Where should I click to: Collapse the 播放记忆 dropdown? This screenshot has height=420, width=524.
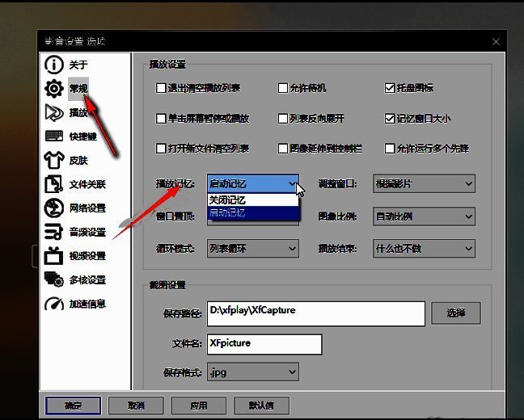point(253,183)
